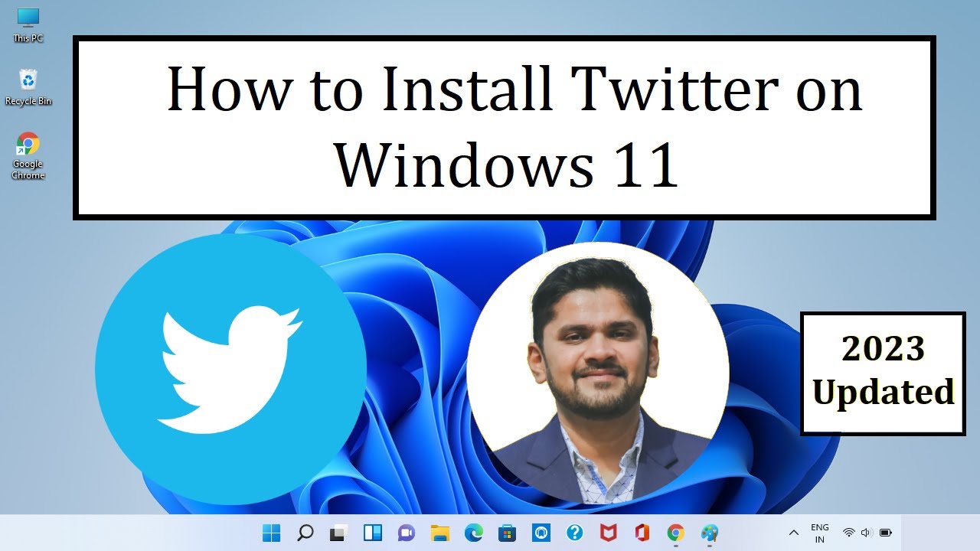Launch Microsoft Office from the taskbar
This screenshot has height=551, width=980.
tap(642, 533)
